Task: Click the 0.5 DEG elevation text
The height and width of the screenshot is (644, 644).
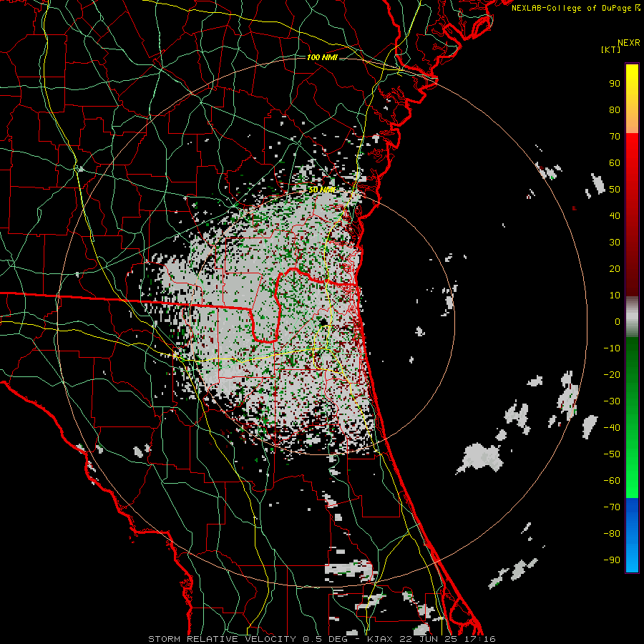Action: [x=323, y=639]
